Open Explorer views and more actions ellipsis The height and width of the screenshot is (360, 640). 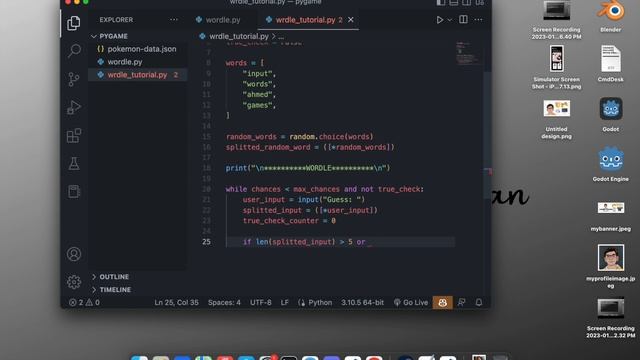(x=174, y=20)
